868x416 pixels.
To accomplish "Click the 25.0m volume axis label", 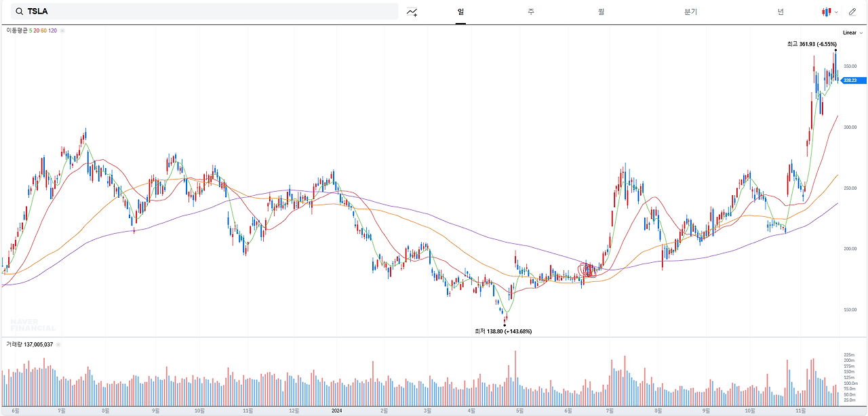I will (849, 400).
